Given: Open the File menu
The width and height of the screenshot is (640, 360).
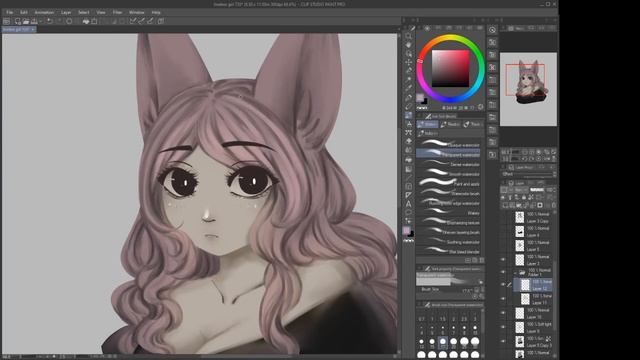Looking at the screenshot, I should tap(10, 13).
